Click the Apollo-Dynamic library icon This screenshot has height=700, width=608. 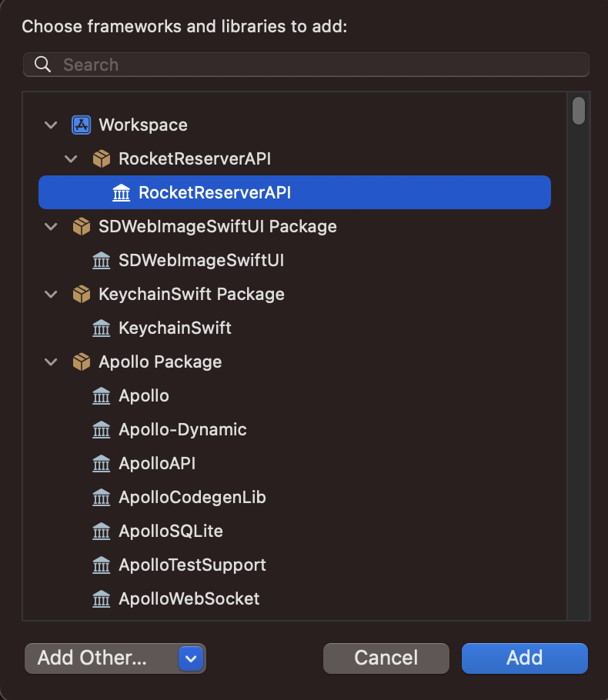click(x=102, y=430)
